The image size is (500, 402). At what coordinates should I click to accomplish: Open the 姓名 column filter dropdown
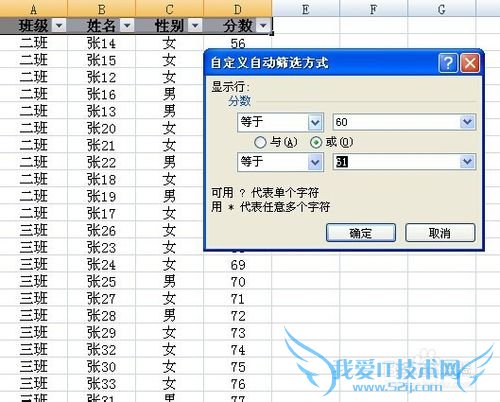pyautogui.click(x=127, y=25)
